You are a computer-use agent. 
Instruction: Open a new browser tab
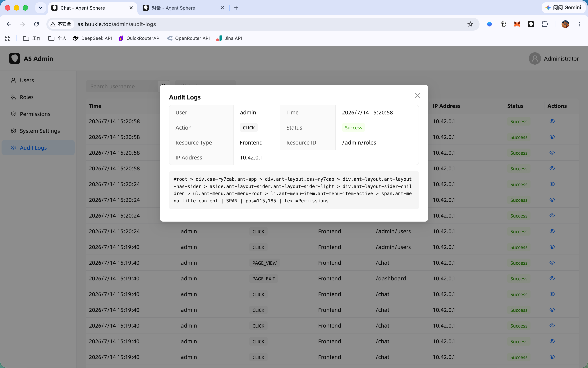tap(236, 8)
